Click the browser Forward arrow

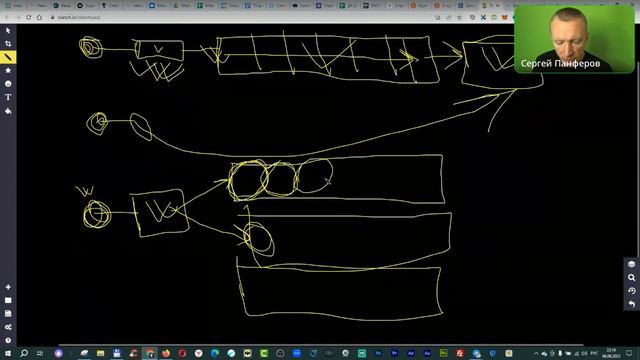coord(18,18)
